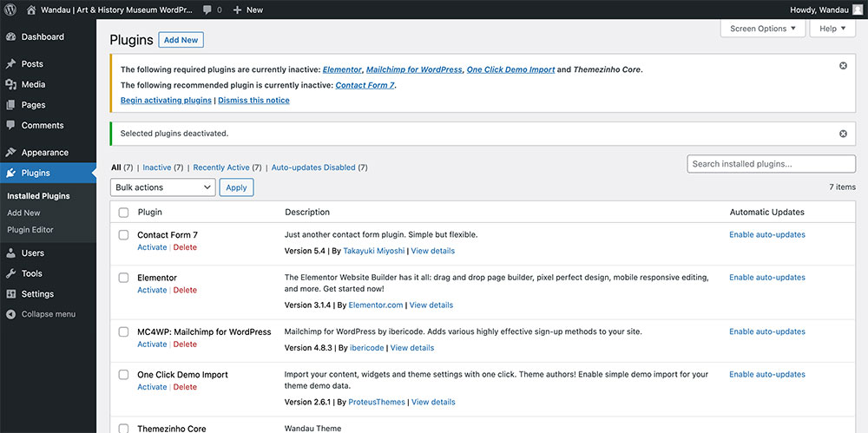The width and height of the screenshot is (868, 433).
Task: Dismiss the 'Selected plugins deactivated' notice
Action: (x=843, y=134)
